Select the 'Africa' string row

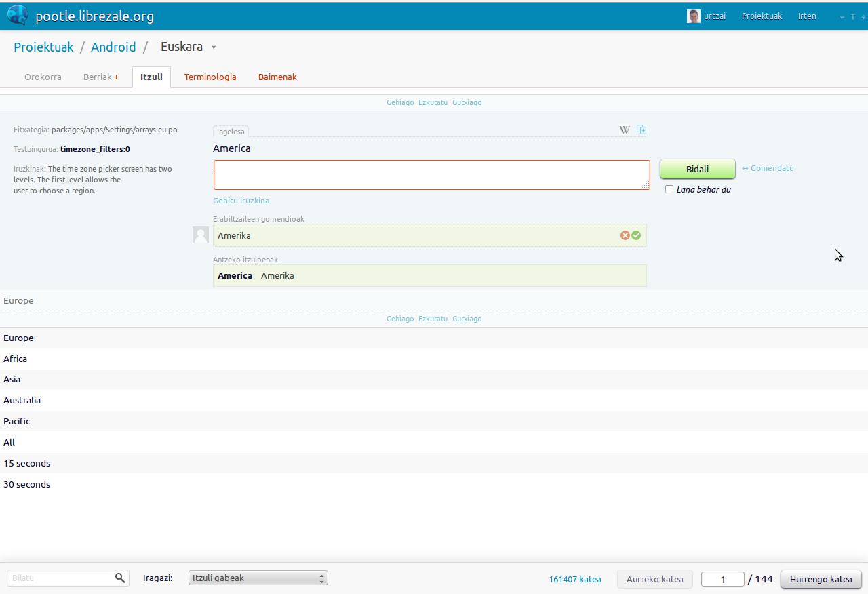(x=16, y=359)
